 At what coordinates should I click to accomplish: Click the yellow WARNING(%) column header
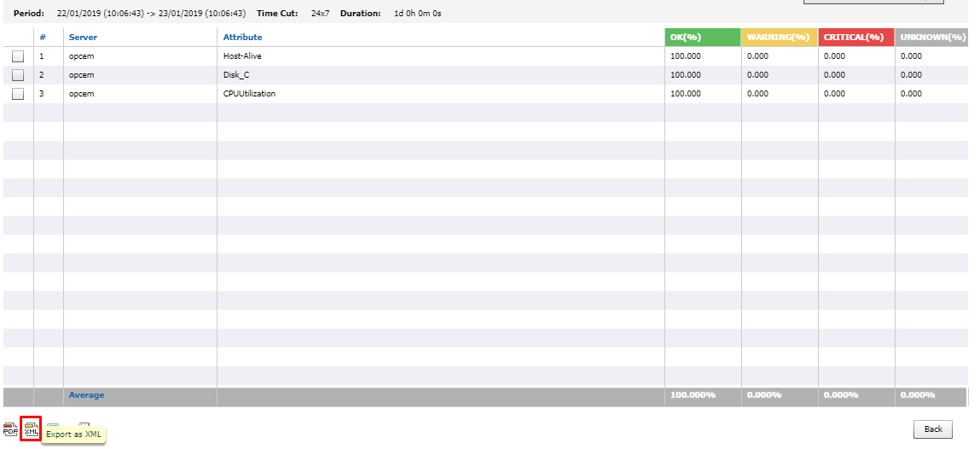[778, 38]
